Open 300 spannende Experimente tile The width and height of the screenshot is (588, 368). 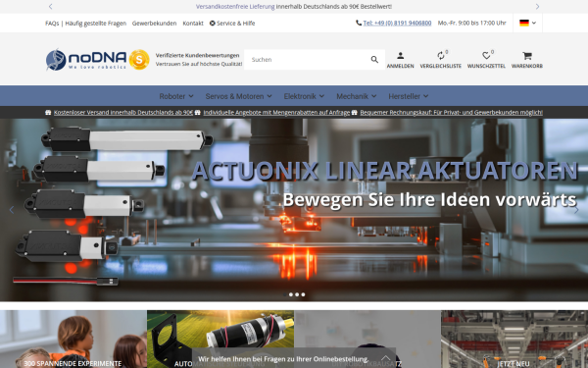pos(73,340)
